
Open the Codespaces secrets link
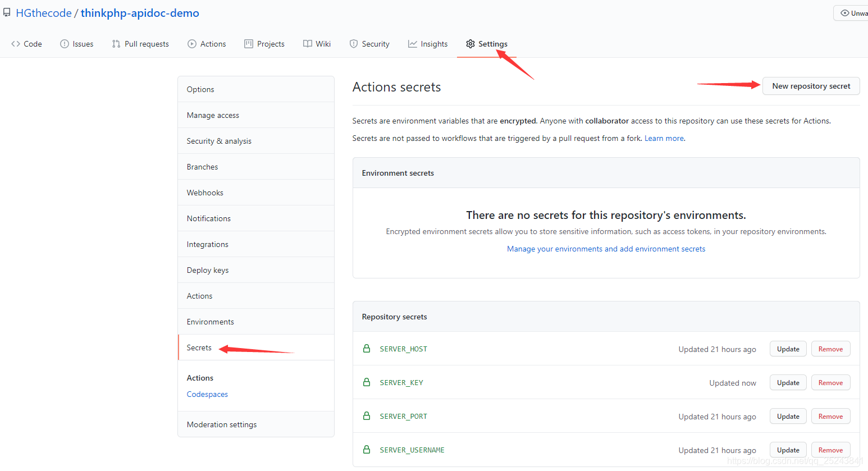pos(207,394)
